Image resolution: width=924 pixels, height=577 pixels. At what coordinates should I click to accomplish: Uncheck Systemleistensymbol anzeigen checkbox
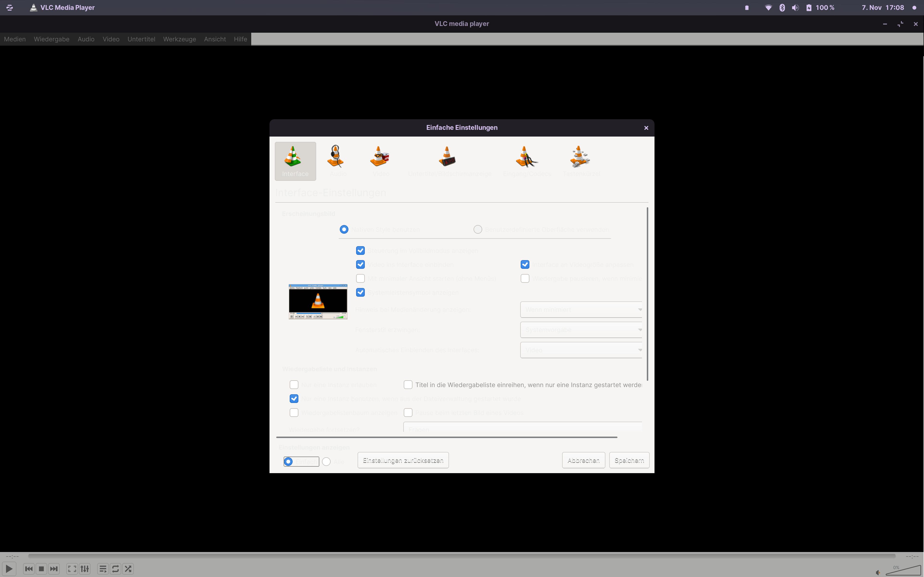click(x=360, y=292)
